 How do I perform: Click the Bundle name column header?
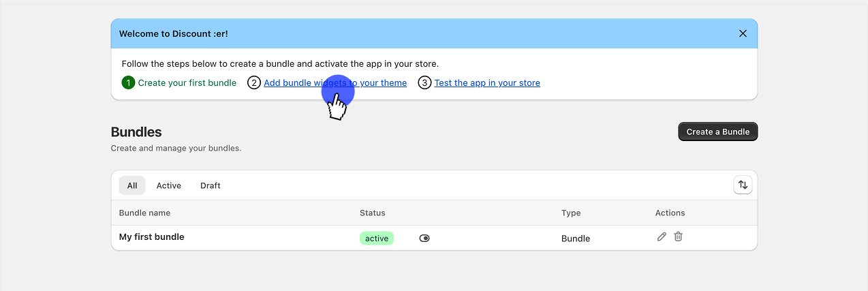144,213
